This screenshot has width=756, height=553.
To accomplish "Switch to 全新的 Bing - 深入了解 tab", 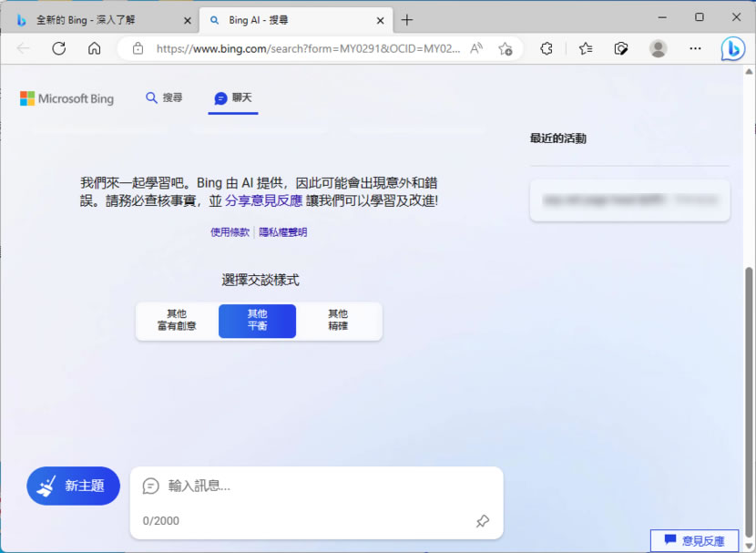I will point(100,20).
